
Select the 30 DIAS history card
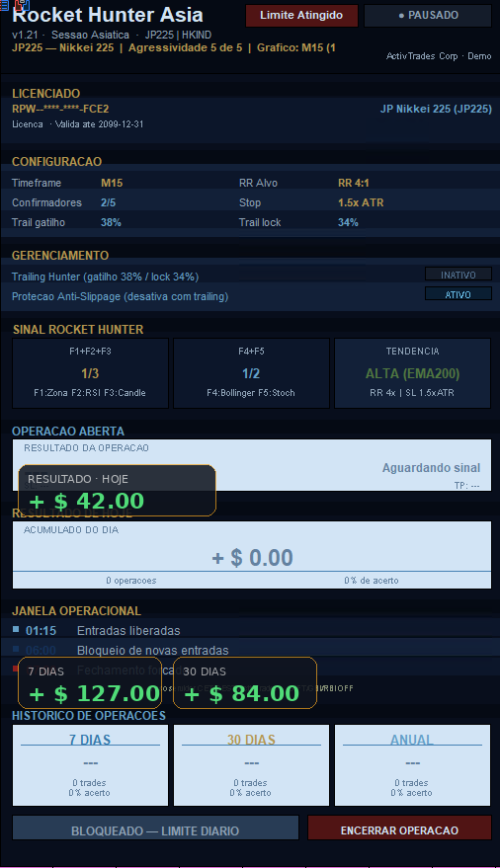(x=251, y=765)
